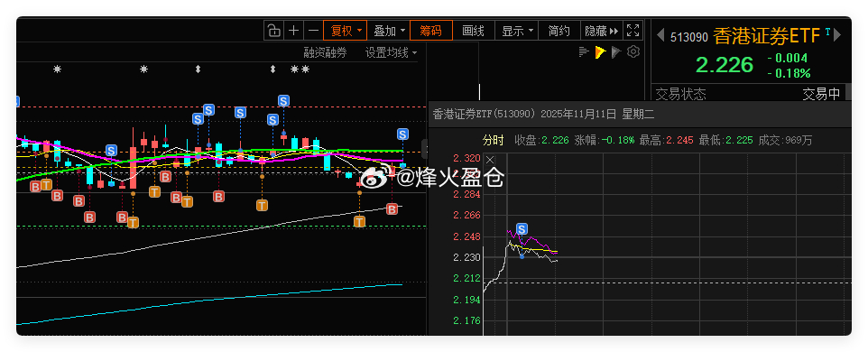Enter fullscreen chart view
Image resolution: width=868 pixels, height=352 pixels.
pos(633,31)
